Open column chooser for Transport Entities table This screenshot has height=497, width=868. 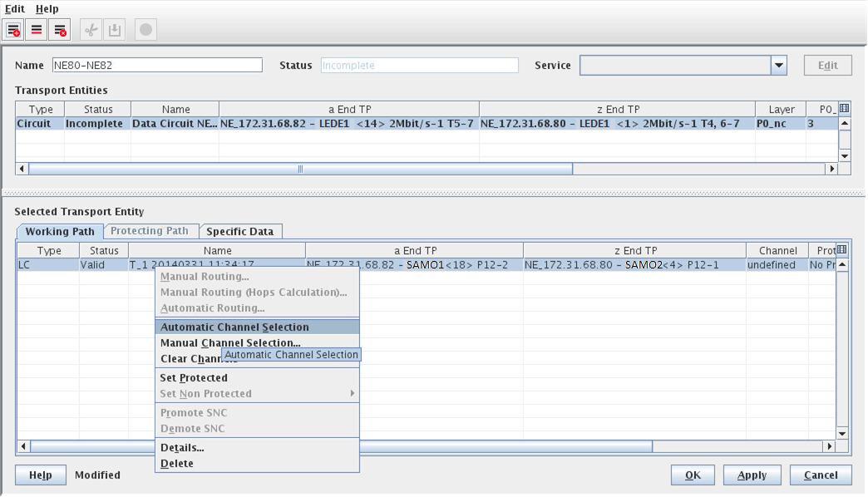[x=844, y=109]
